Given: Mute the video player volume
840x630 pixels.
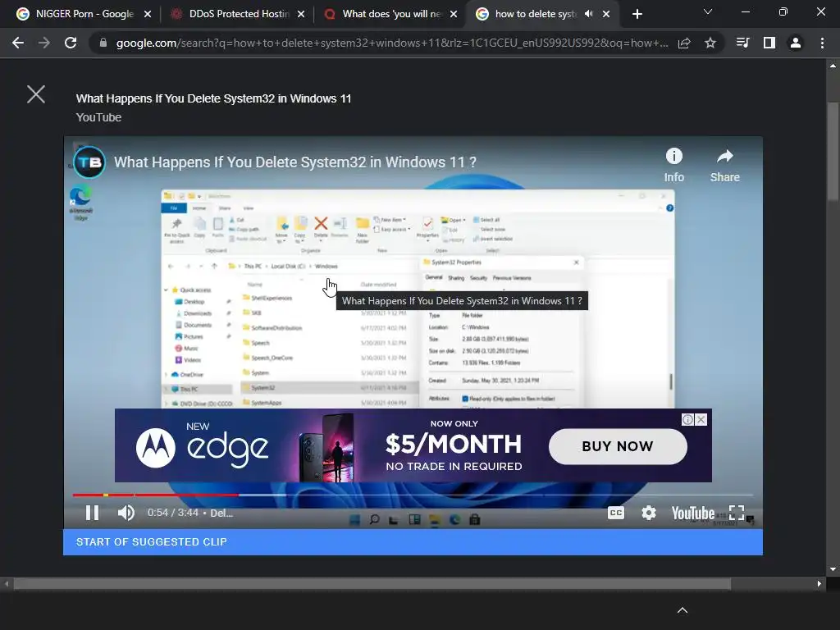Looking at the screenshot, I should (126, 513).
